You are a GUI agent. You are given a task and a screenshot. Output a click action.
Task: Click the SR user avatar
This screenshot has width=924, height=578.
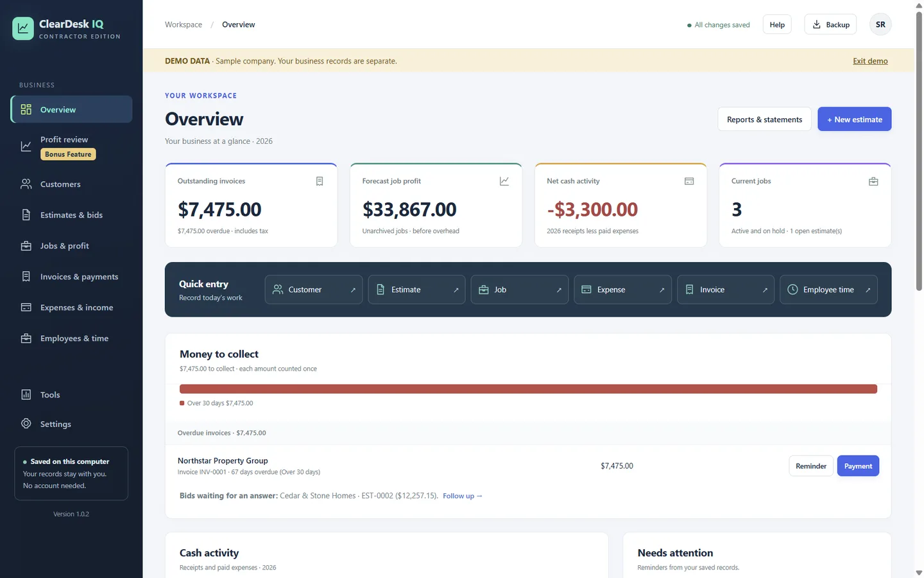pos(880,24)
